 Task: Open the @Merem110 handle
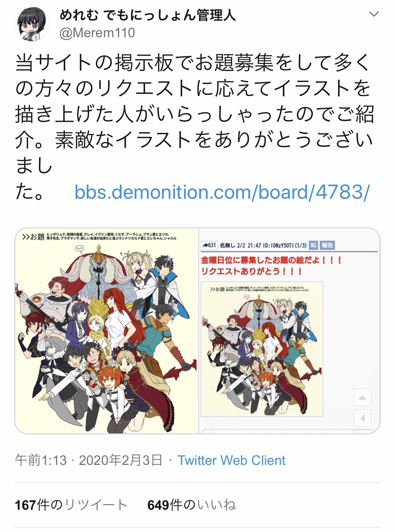(97, 33)
